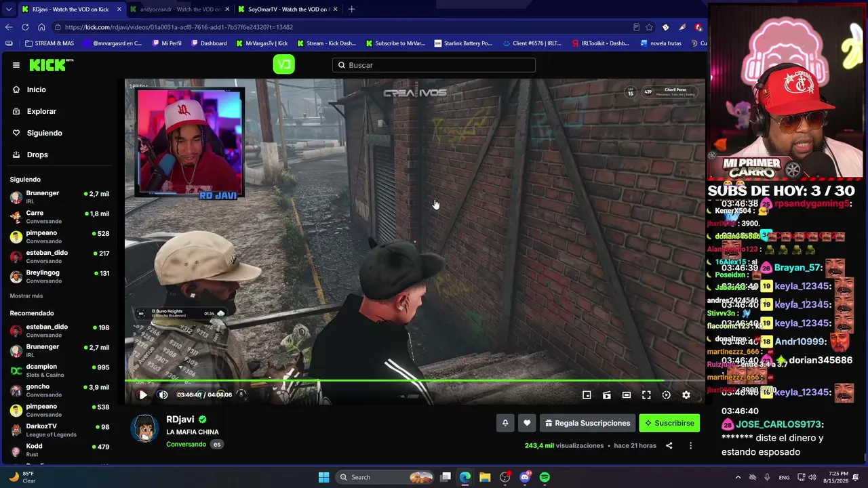Open the Windows Start menu
The width and height of the screenshot is (868, 488).
tap(323, 477)
